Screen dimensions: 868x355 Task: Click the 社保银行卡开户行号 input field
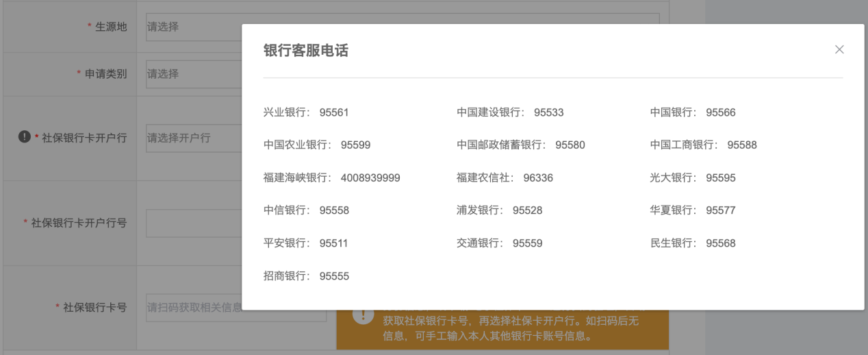click(x=194, y=223)
